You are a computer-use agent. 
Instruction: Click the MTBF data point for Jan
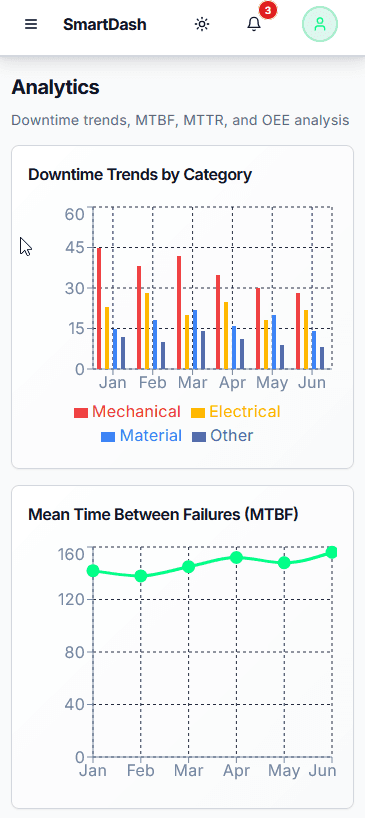93,570
